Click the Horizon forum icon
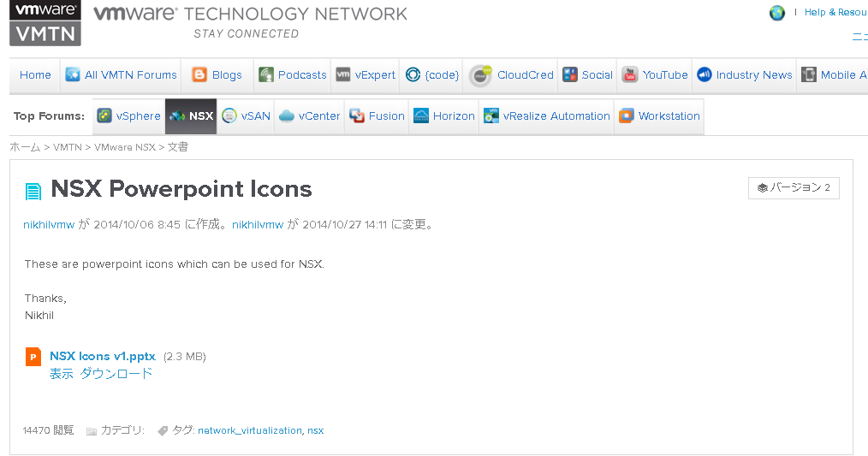The width and height of the screenshot is (868, 456). 421,115
